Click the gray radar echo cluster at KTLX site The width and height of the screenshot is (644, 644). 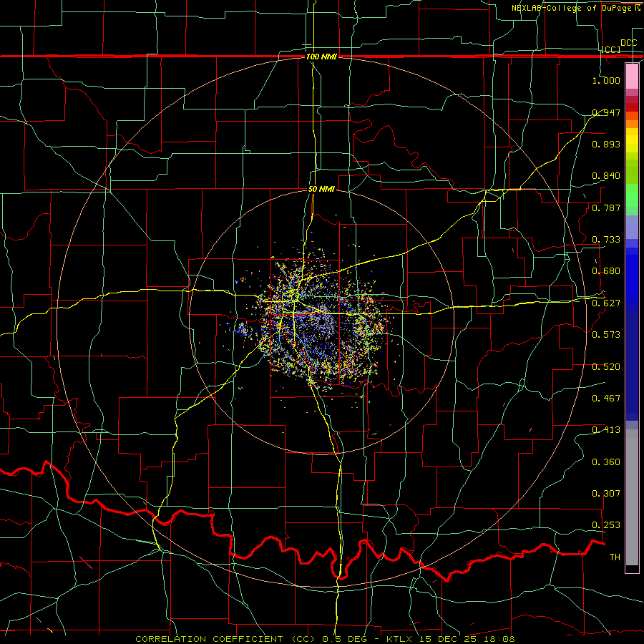[x=323, y=318]
